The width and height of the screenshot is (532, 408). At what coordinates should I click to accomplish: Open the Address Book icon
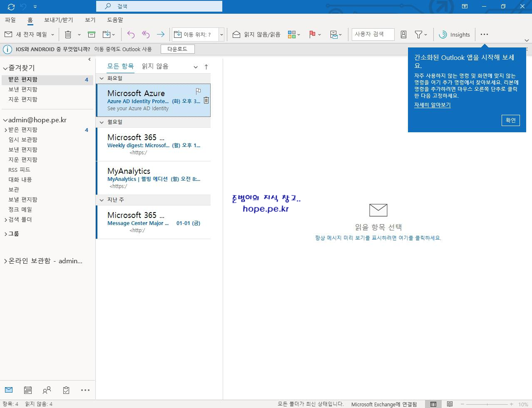click(403, 35)
